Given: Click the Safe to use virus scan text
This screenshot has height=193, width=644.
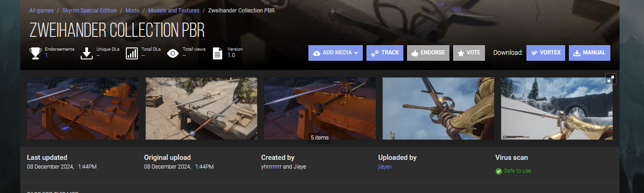Looking at the screenshot, I should point(517,171).
